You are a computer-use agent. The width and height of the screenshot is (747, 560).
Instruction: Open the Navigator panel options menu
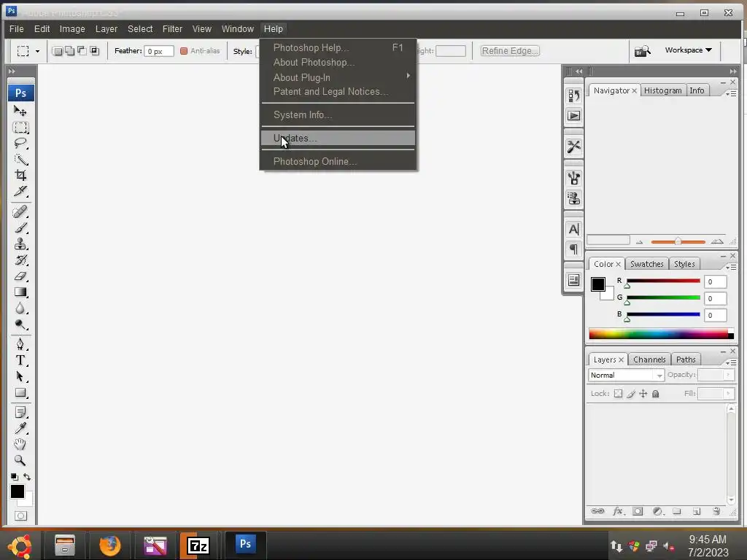coord(731,94)
